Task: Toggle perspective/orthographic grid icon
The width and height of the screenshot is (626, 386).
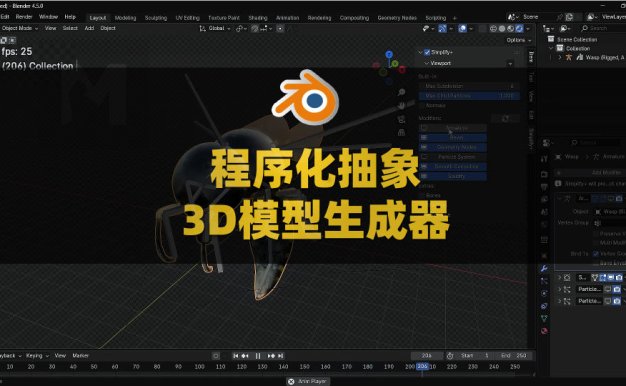Action: (401, 132)
